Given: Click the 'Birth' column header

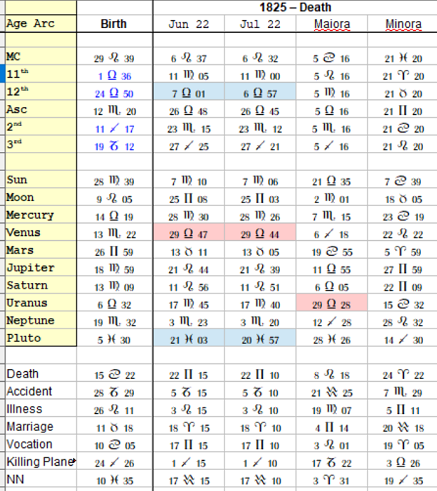Looking at the screenshot, I should tap(114, 24).
